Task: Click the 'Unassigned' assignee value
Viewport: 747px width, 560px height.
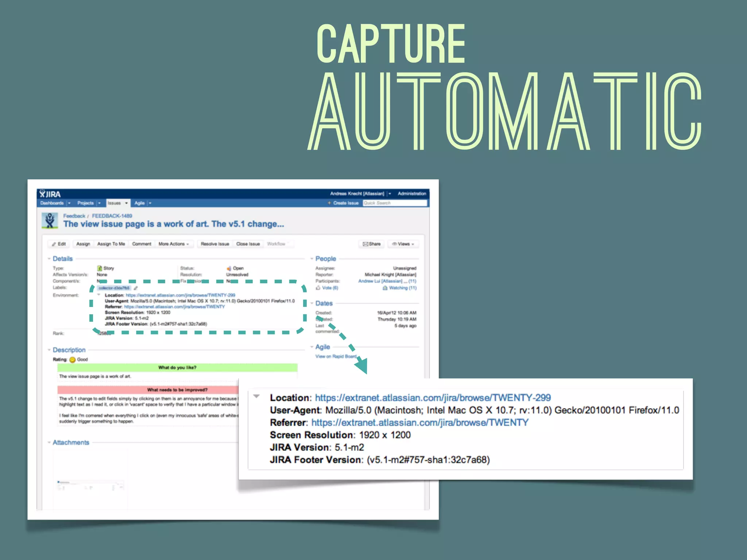Action: pos(405,268)
